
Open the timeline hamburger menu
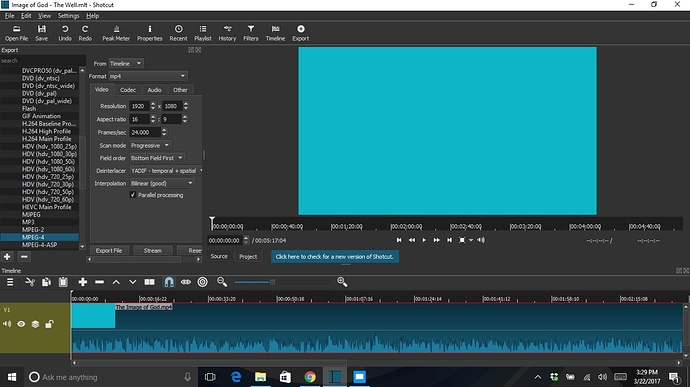click(x=10, y=282)
